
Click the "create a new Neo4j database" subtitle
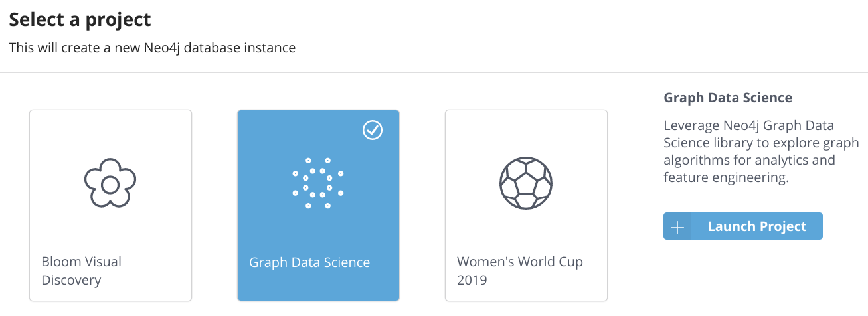[152, 48]
